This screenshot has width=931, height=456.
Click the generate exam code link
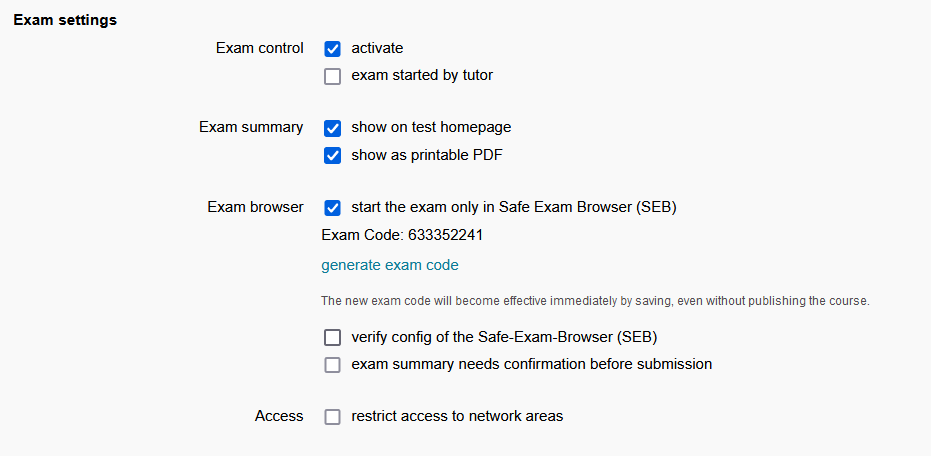tap(390, 265)
